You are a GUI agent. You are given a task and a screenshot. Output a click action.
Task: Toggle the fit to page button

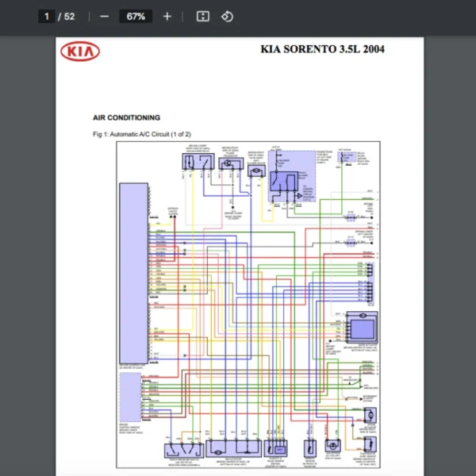[x=202, y=17]
